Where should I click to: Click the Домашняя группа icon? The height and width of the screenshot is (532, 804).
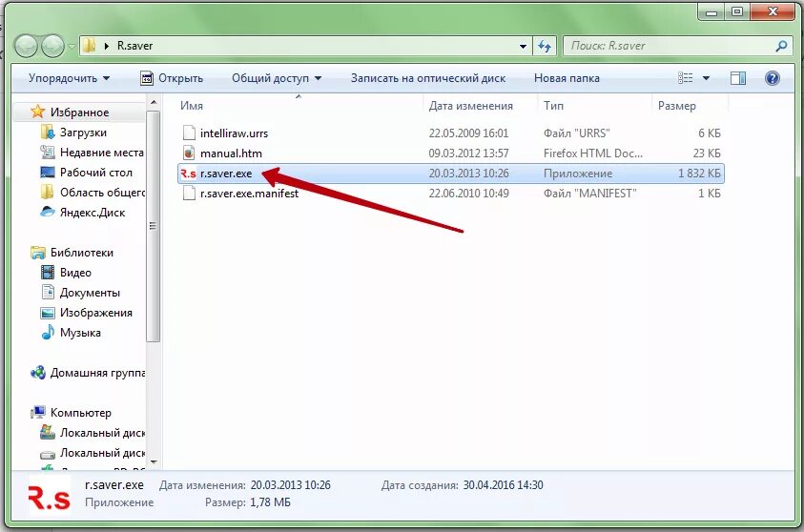point(37,372)
